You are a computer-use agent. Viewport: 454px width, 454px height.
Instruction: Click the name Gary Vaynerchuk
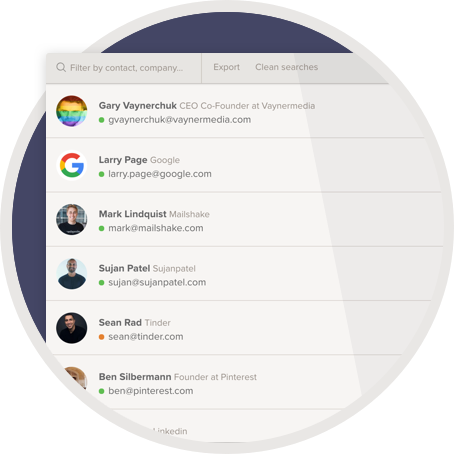coord(137,106)
